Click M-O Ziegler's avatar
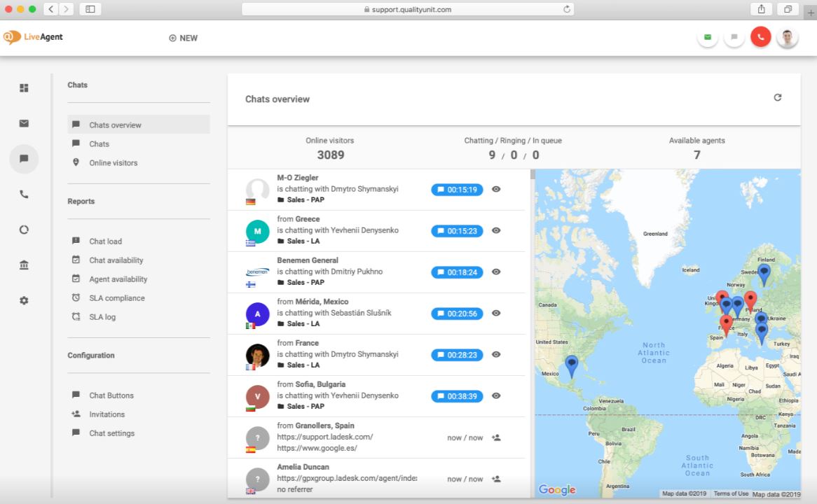Screen dimensions: 817x504 point(257,190)
